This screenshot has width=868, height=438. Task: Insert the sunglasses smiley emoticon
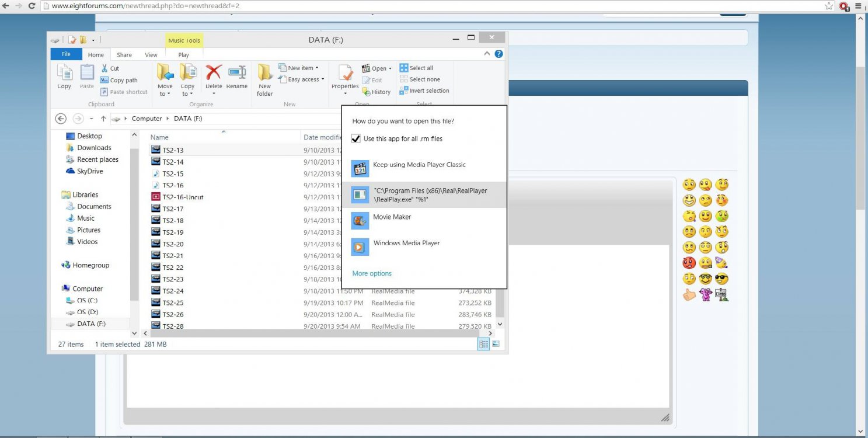[721, 279]
